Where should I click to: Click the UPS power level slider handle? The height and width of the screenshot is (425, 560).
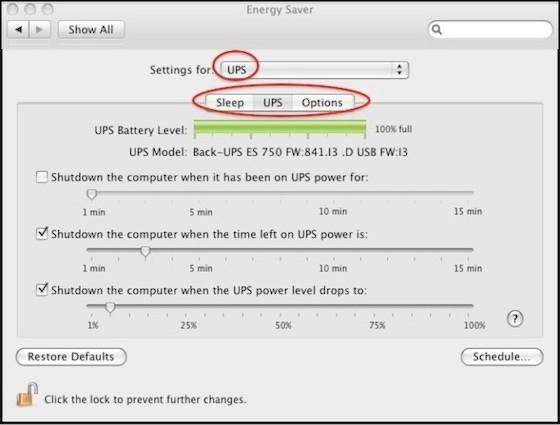[110, 308]
